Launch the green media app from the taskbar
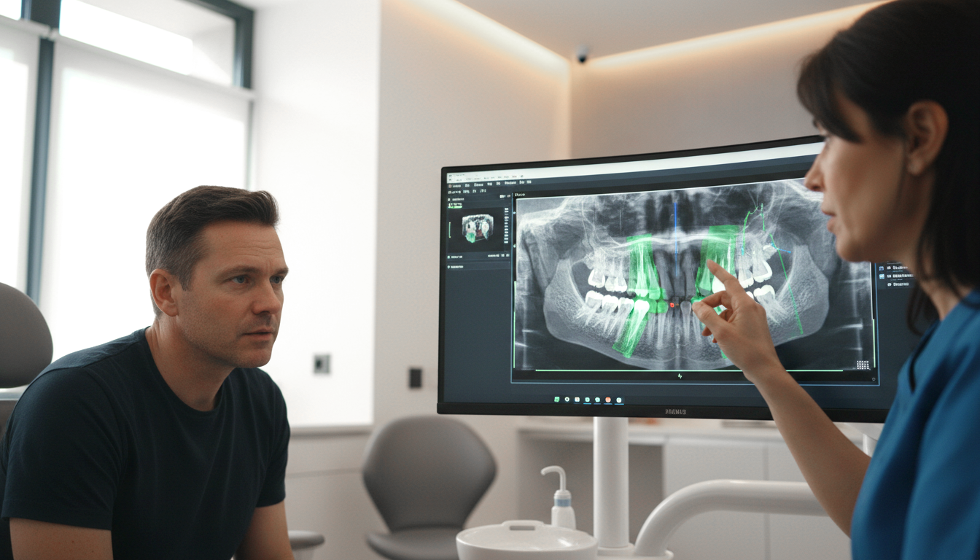The image size is (980, 560). tap(557, 400)
